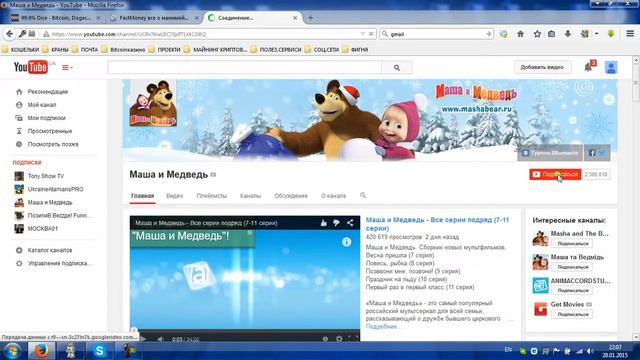Screen dimensions: 640x360
Task: Open Firefox hamburger menu
Action: (630, 34)
